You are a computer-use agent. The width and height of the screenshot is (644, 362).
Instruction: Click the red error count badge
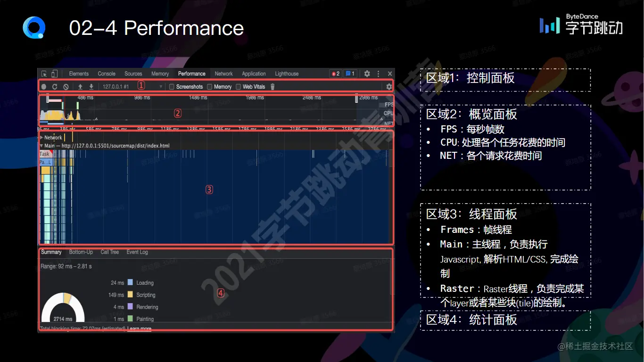335,74
